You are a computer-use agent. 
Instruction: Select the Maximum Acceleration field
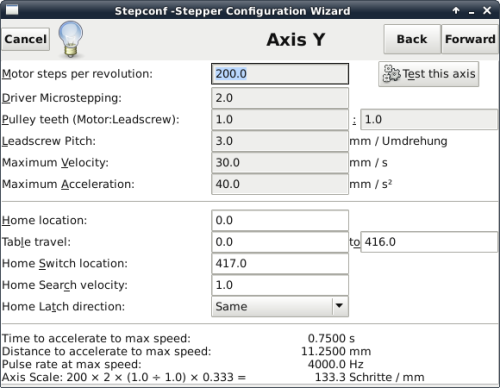point(280,184)
